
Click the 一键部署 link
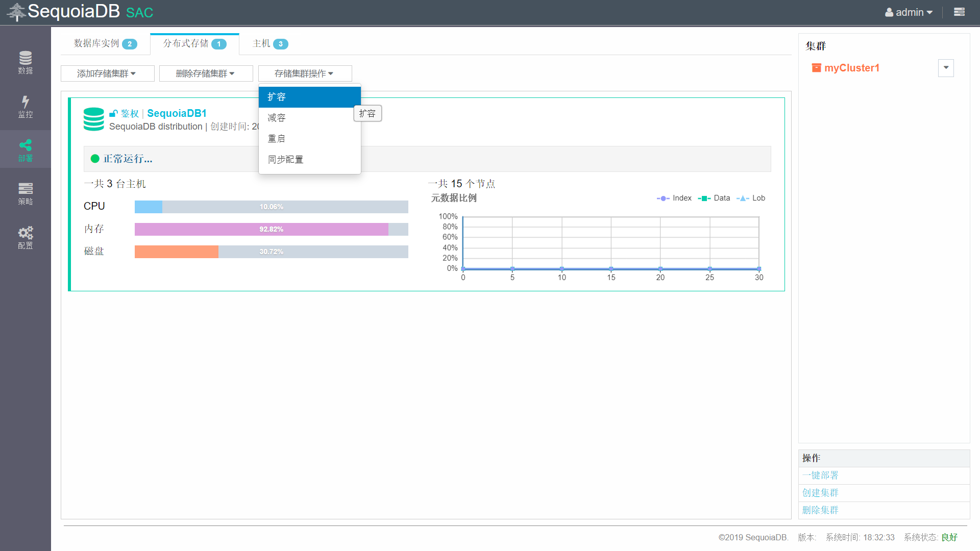coord(820,475)
